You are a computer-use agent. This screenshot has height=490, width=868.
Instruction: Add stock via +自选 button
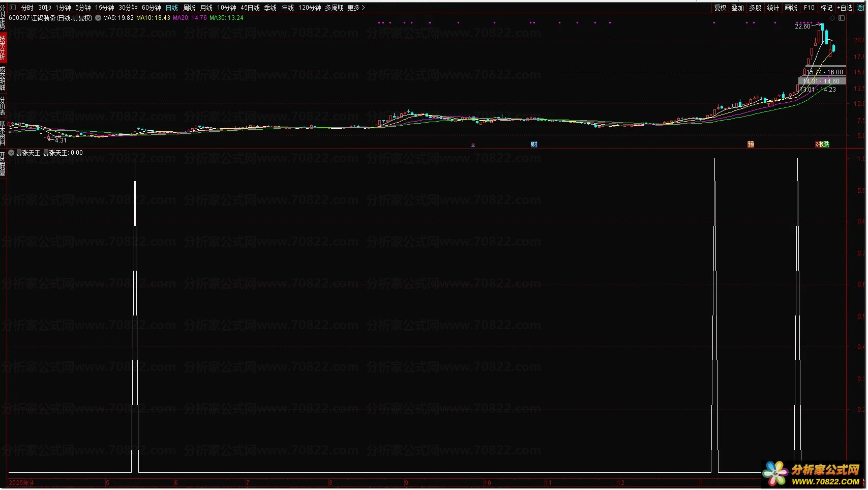click(x=845, y=8)
